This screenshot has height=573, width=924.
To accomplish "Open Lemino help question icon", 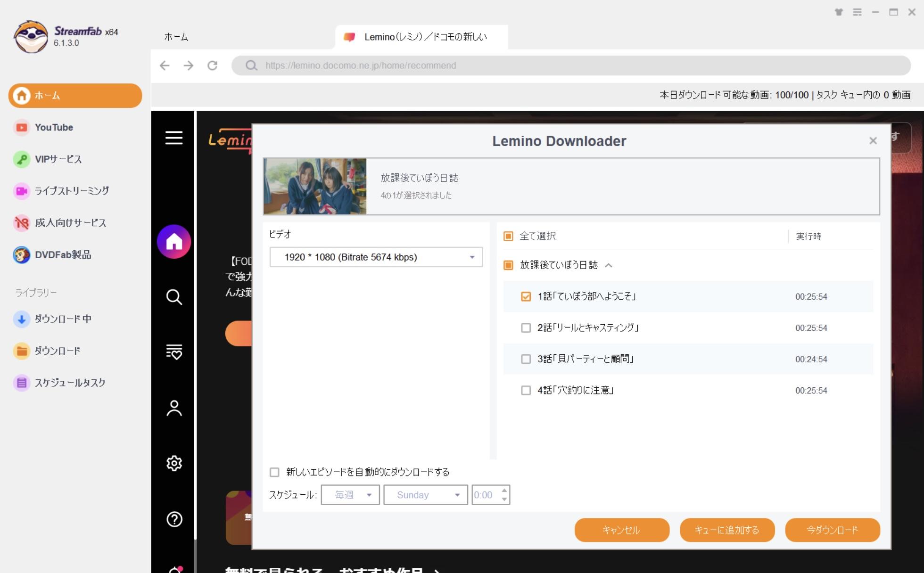I will pos(174,519).
